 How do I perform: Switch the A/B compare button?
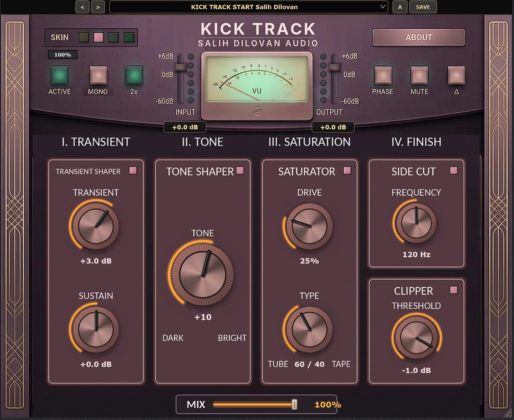pos(400,7)
